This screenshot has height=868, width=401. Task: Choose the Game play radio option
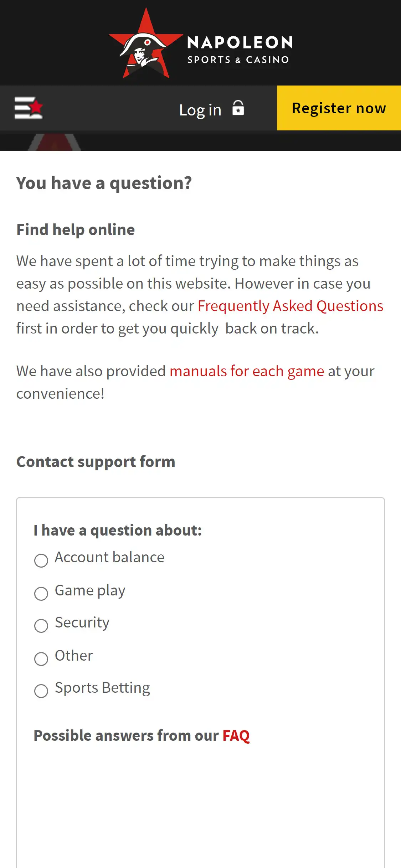pos(41,594)
